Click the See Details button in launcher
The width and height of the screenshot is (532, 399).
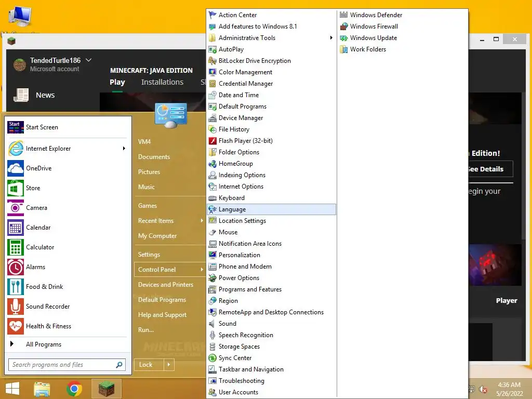click(490, 169)
